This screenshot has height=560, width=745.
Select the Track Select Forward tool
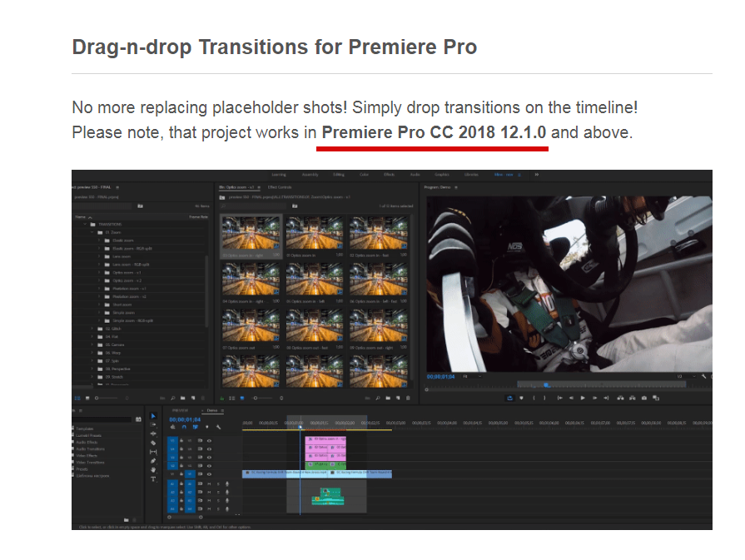(x=153, y=424)
